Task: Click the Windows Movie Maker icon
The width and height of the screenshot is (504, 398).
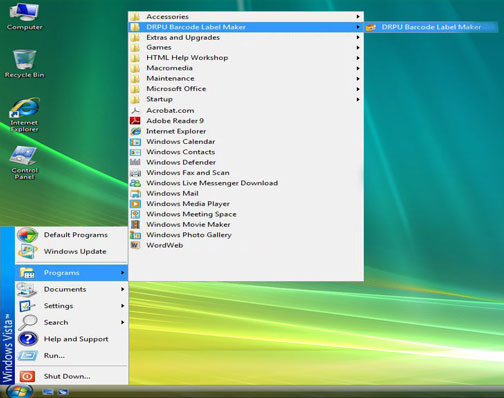Action: [x=135, y=224]
